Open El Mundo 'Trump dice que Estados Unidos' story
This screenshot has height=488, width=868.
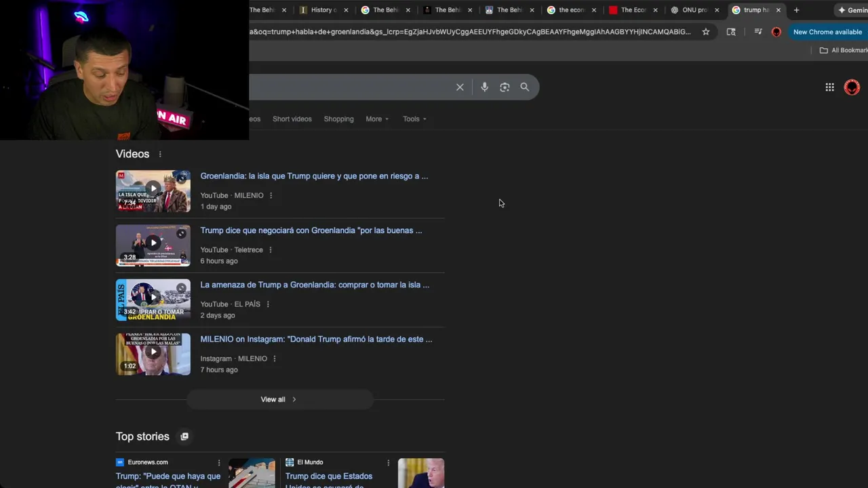tap(329, 479)
